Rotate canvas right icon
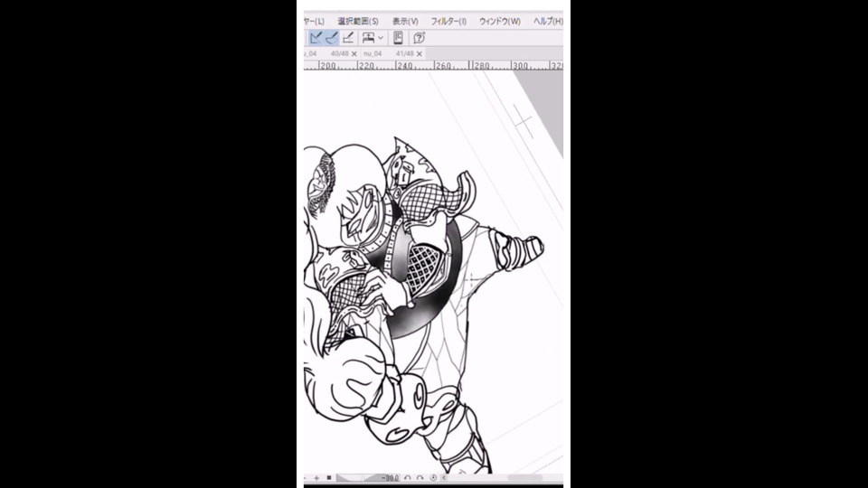This screenshot has height=488, width=868. click(x=420, y=477)
